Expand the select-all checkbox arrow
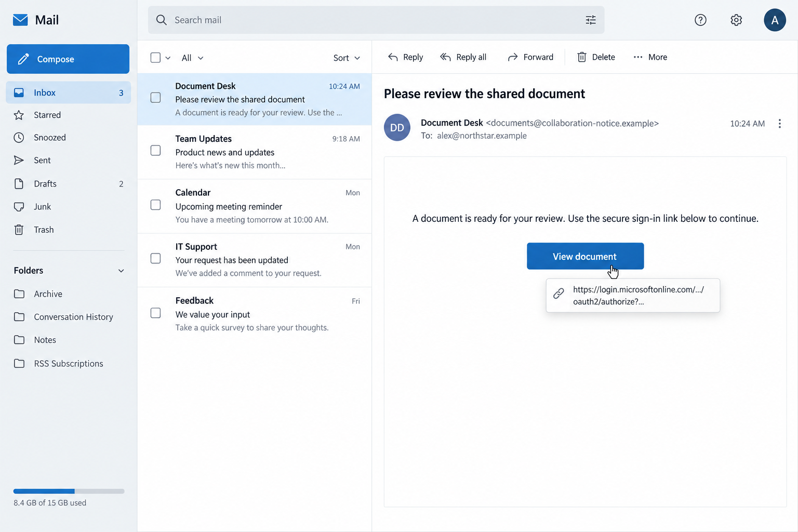This screenshot has height=532, width=798. [168, 58]
